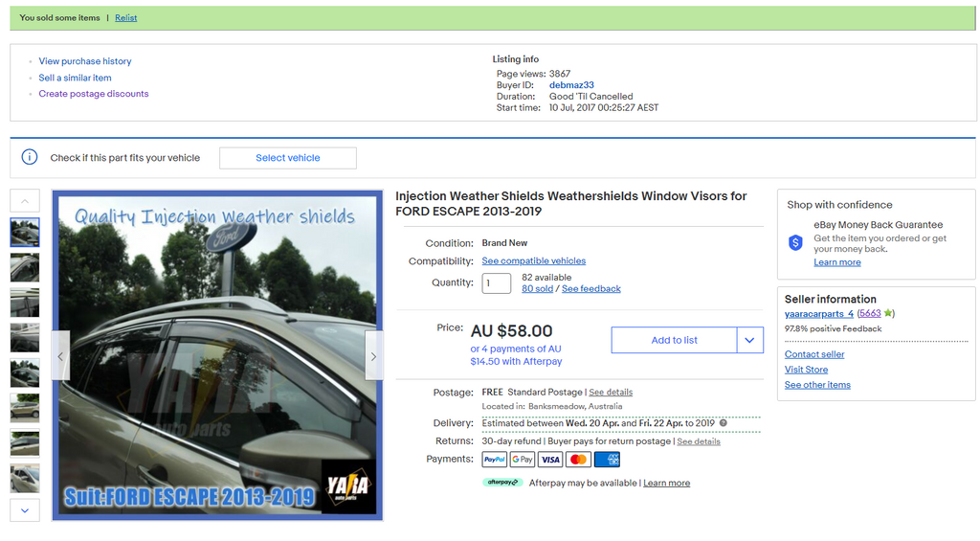980x541 pixels.
Task: Click the American Express payment icon
Action: [x=607, y=460]
